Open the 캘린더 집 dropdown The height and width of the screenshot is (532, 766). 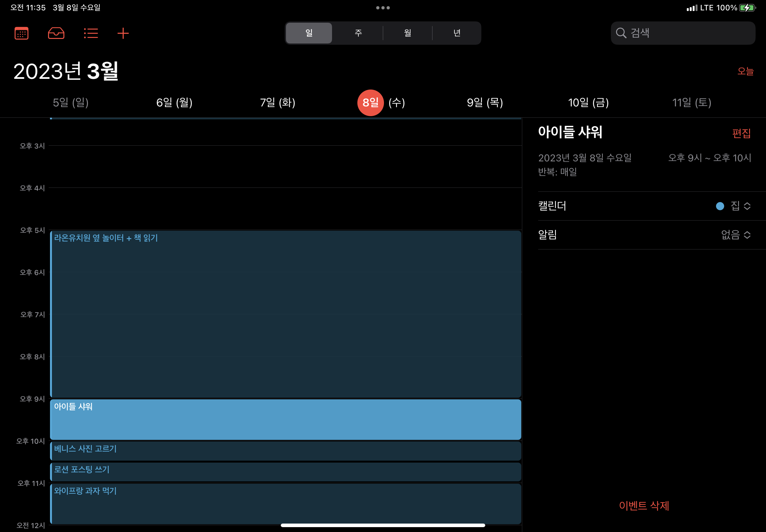740,206
